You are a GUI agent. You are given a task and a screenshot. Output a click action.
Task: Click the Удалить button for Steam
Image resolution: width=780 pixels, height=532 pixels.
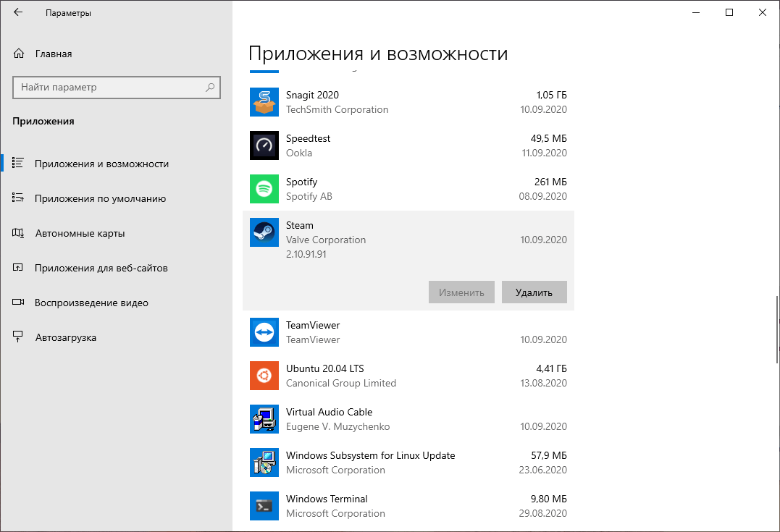tap(534, 292)
